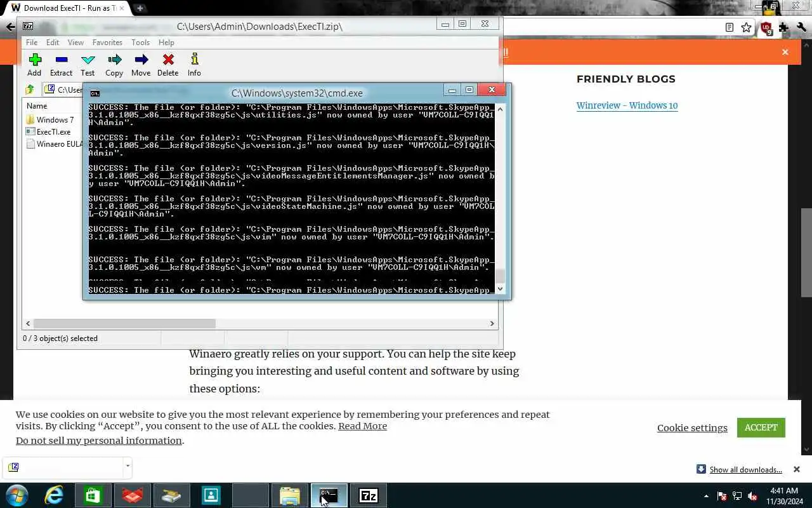Click the 7-Zip title bar 7z icon
Viewport: 812px width, 508px height.
[28, 26]
